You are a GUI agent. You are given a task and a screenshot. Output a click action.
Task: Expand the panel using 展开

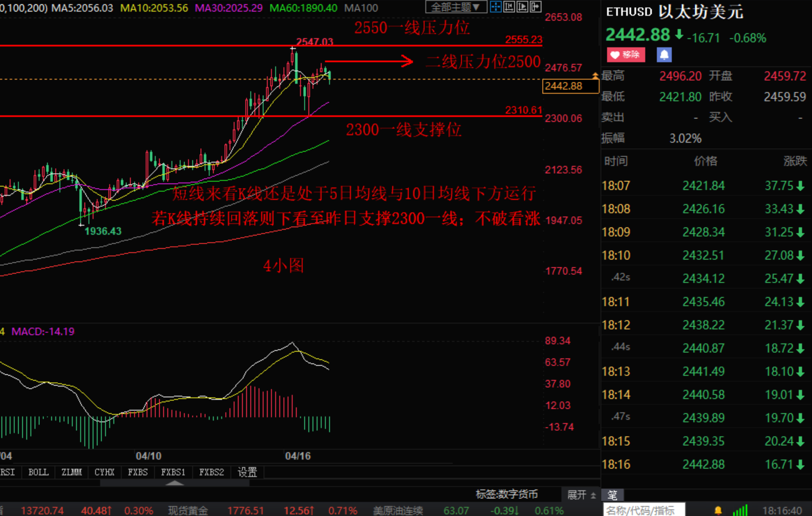pyautogui.click(x=581, y=495)
